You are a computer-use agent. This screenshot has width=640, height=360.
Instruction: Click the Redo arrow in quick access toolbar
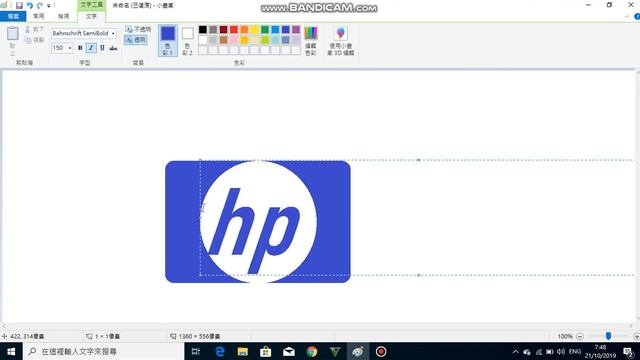tap(40, 5)
